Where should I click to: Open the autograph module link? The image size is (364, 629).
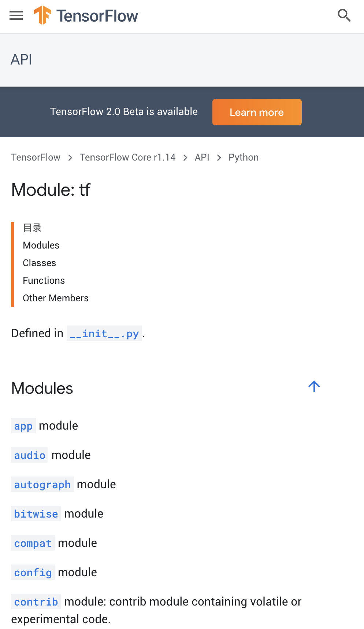coord(42,485)
